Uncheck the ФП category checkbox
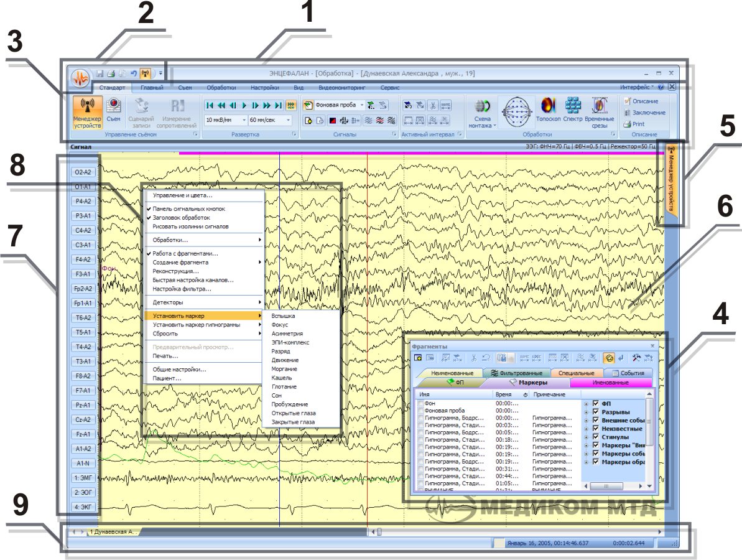The image size is (742, 560). [596, 403]
